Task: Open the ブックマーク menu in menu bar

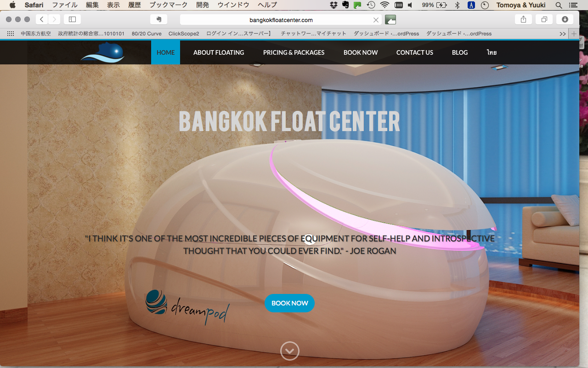Action: click(169, 5)
